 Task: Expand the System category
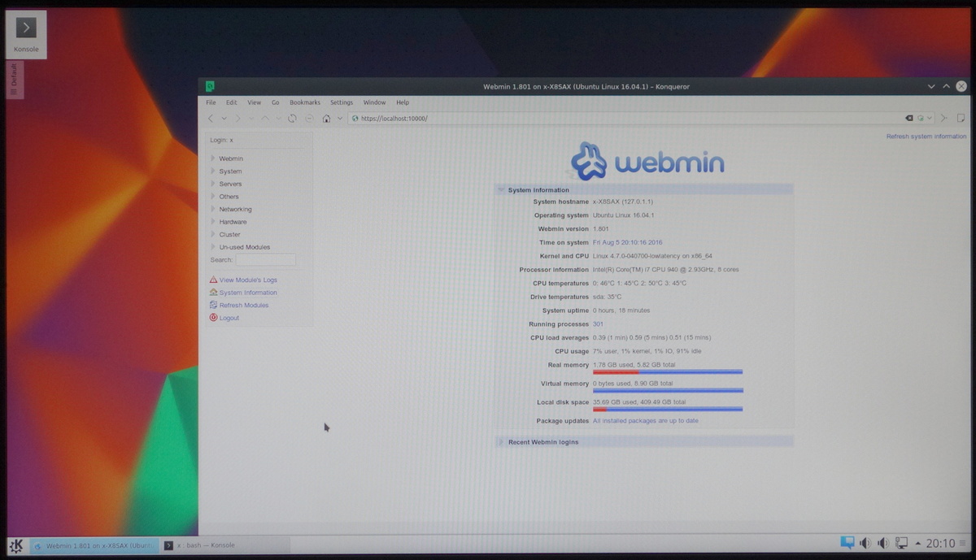coord(213,171)
